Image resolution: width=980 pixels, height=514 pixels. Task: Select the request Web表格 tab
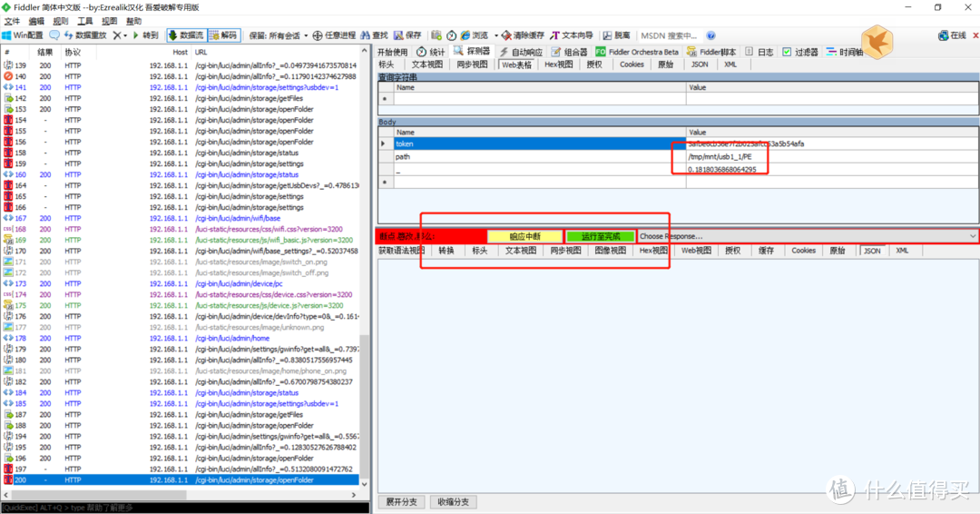[516, 64]
